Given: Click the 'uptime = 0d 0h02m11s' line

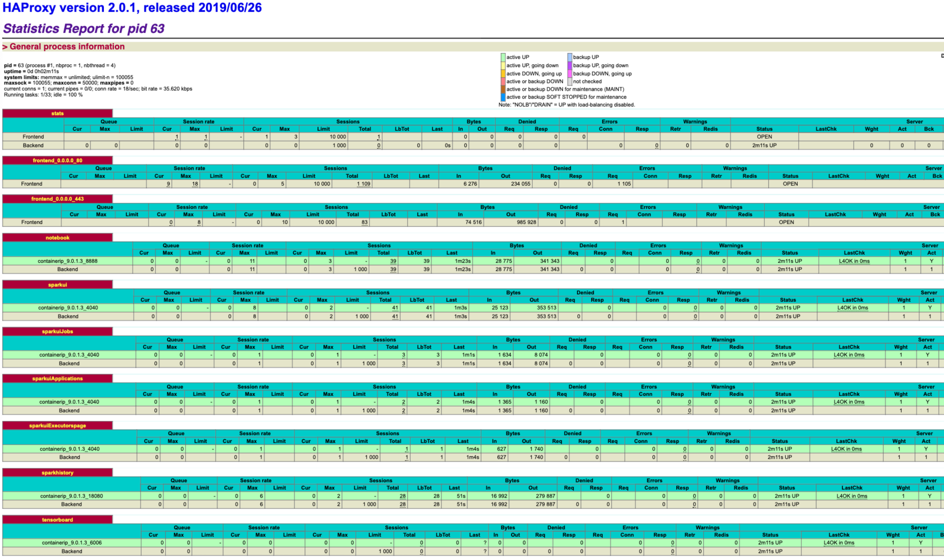Looking at the screenshot, I should [31, 71].
